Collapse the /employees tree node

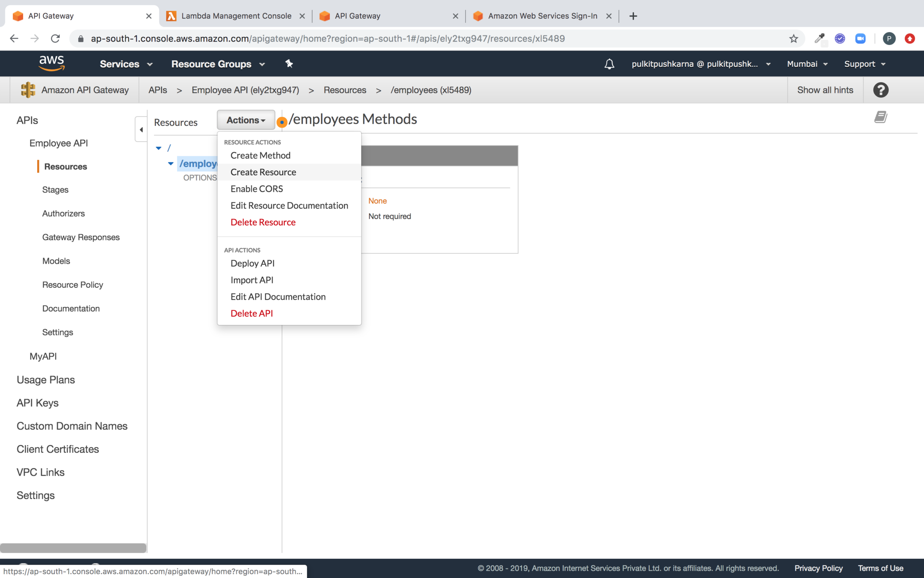[x=171, y=164]
